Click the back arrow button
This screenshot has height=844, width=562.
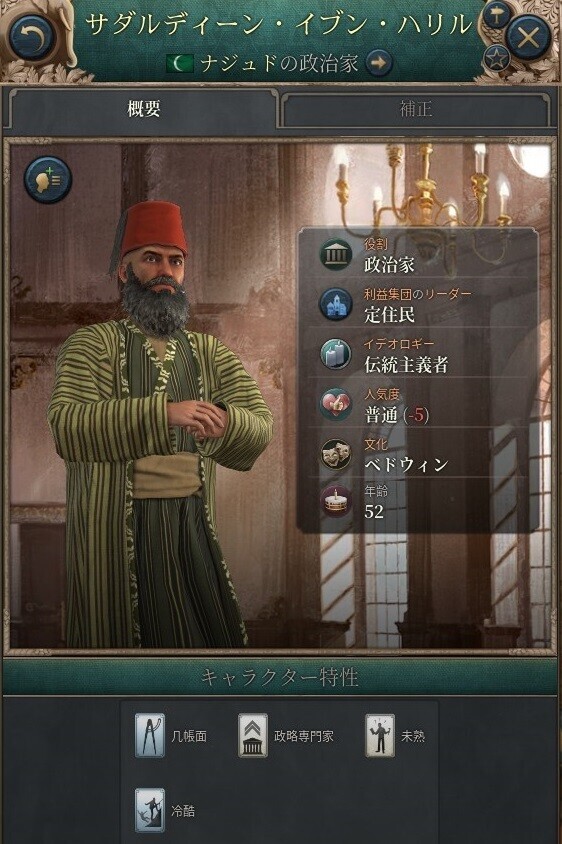tap(32, 38)
